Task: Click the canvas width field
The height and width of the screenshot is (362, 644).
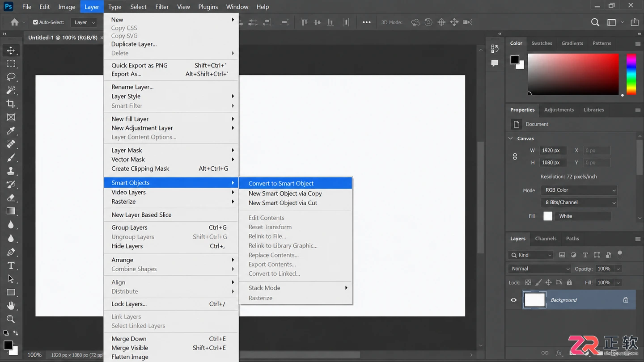Action: 553,151
